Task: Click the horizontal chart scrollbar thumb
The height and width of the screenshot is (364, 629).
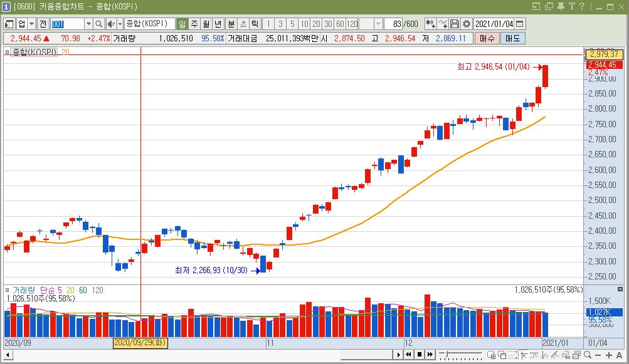Action: (366, 355)
